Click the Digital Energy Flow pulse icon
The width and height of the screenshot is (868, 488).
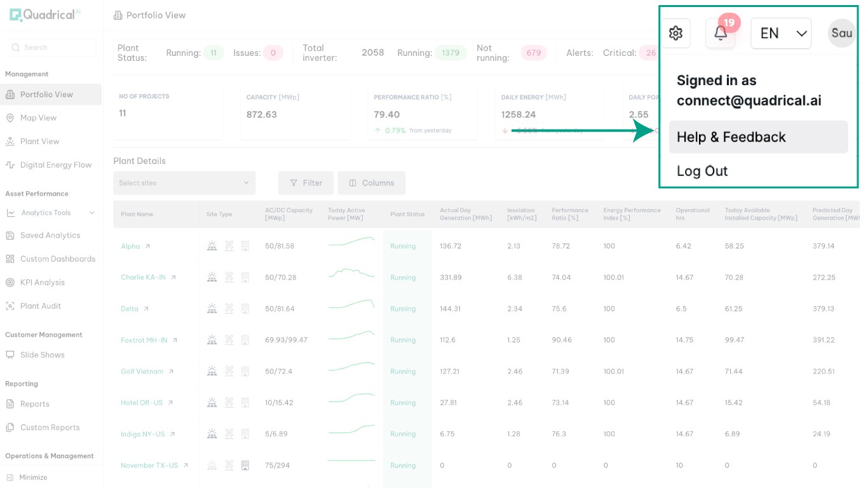click(x=10, y=165)
